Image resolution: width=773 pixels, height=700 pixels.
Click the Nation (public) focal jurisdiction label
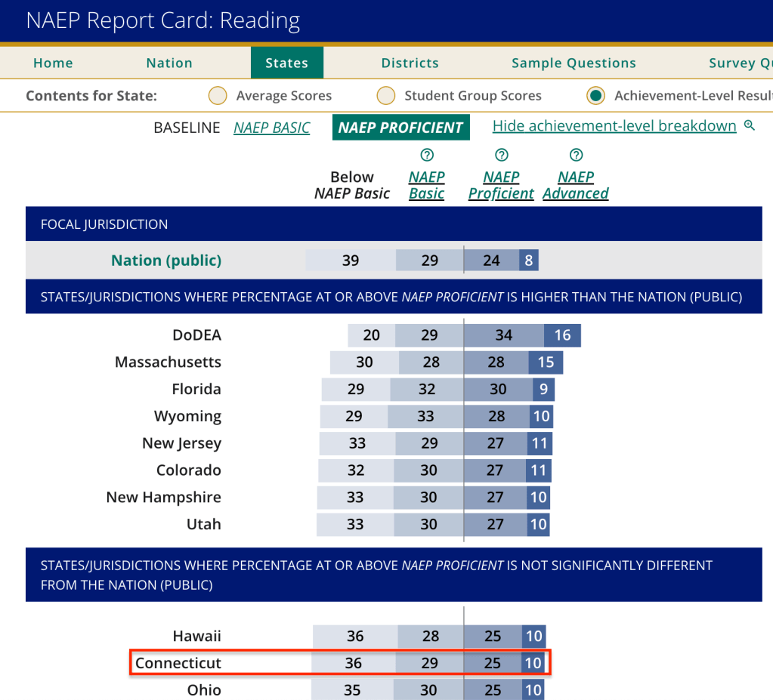click(x=166, y=261)
